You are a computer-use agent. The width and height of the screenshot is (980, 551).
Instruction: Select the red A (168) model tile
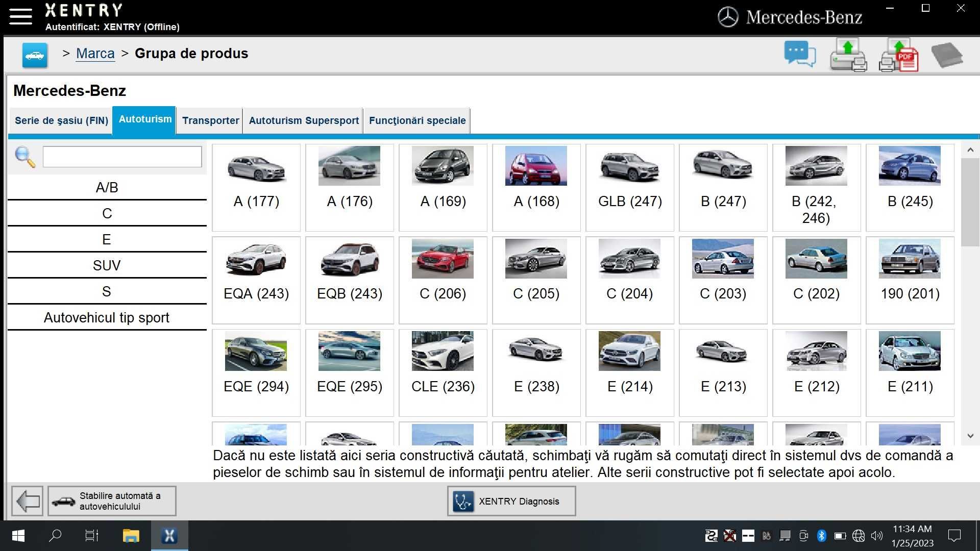[x=536, y=188]
